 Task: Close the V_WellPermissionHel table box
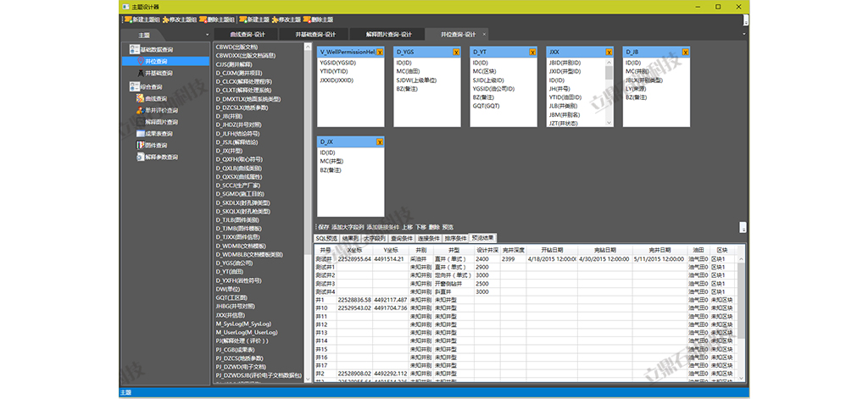[380, 52]
